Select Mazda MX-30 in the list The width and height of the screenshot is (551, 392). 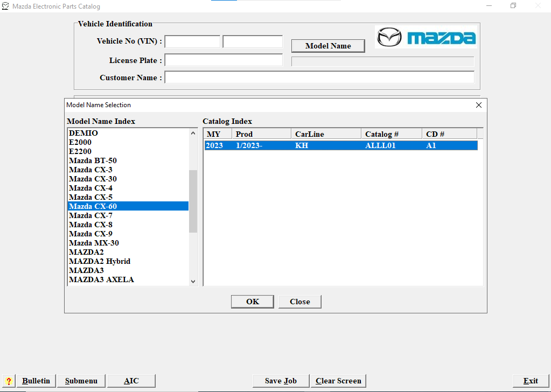tap(128, 243)
